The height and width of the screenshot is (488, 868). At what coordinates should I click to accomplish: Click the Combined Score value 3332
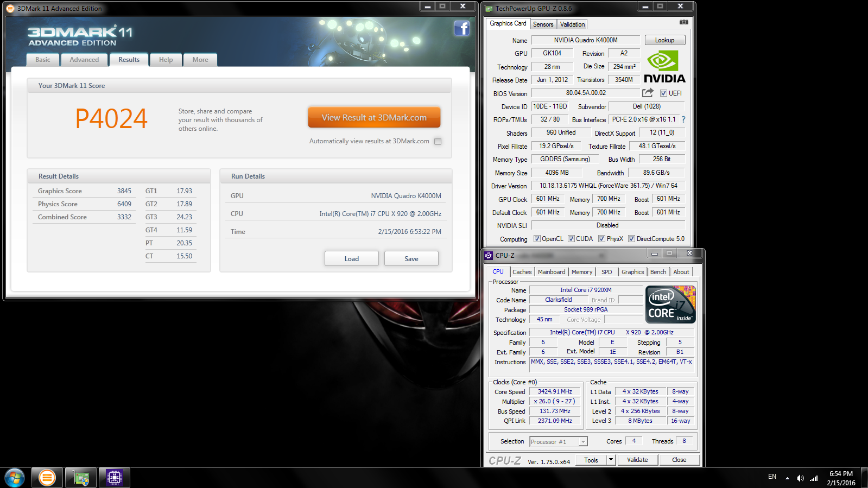point(124,217)
